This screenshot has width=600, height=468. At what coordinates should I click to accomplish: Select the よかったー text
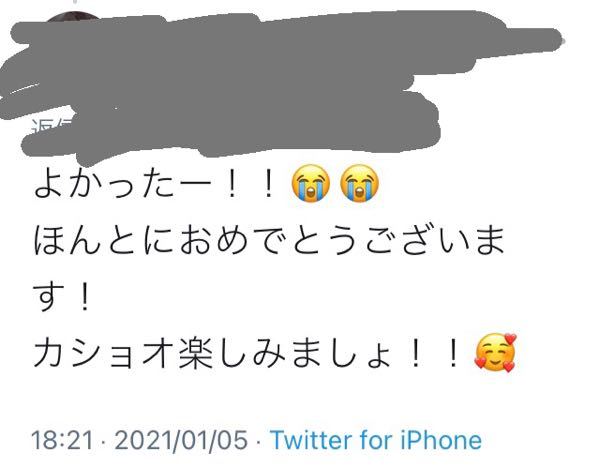[x=123, y=184]
